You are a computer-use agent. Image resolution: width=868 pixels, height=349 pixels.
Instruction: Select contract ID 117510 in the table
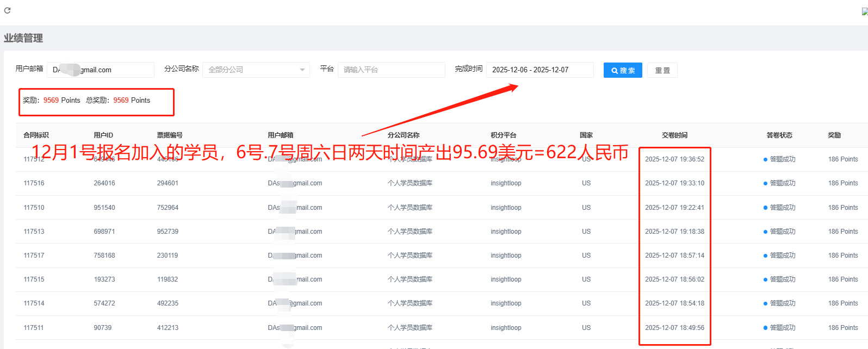[34, 208]
